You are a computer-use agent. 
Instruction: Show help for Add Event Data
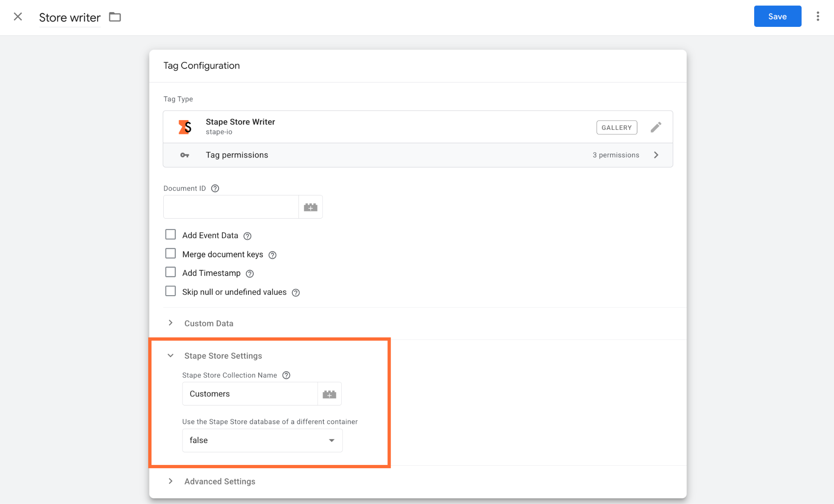[247, 236]
